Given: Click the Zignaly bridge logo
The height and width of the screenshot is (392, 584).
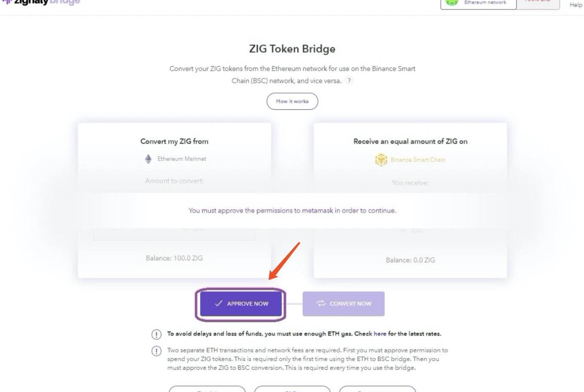Looking at the screenshot, I should pyautogui.click(x=41, y=2).
